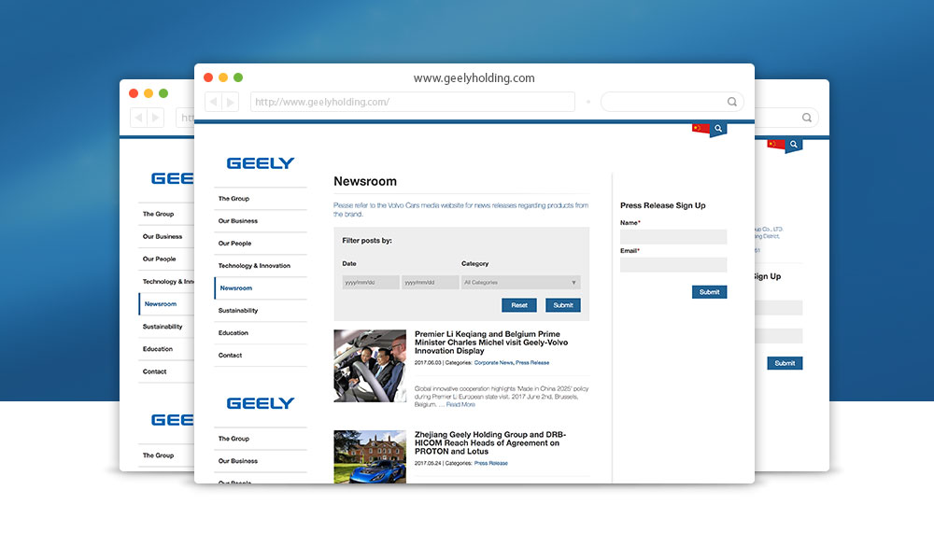Click the blue site search icon in the right background window
Image resolution: width=934 pixels, height=560 pixels.
click(793, 145)
